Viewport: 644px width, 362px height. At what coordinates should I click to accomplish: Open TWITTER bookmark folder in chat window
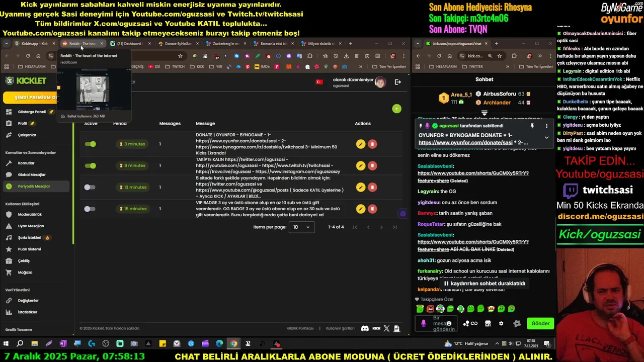click(472, 66)
